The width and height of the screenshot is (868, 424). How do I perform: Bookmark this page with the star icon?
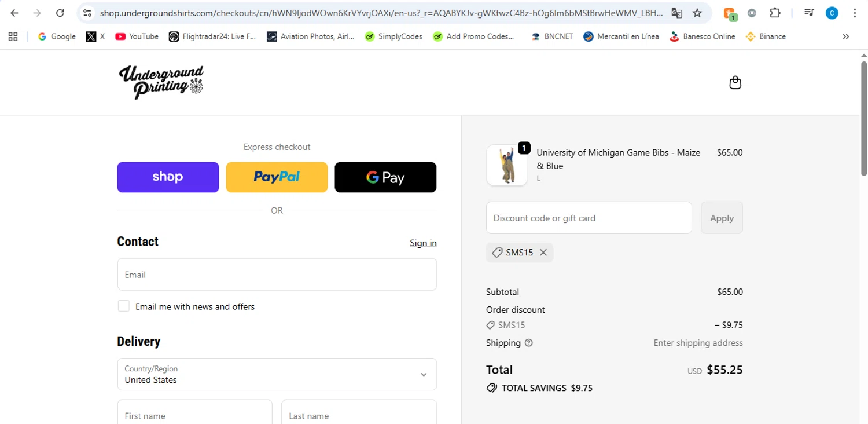697,13
